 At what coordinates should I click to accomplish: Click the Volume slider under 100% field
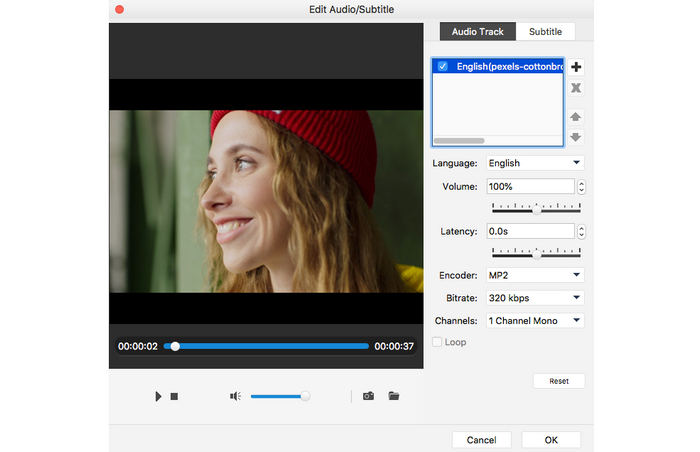(x=536, y=209)
